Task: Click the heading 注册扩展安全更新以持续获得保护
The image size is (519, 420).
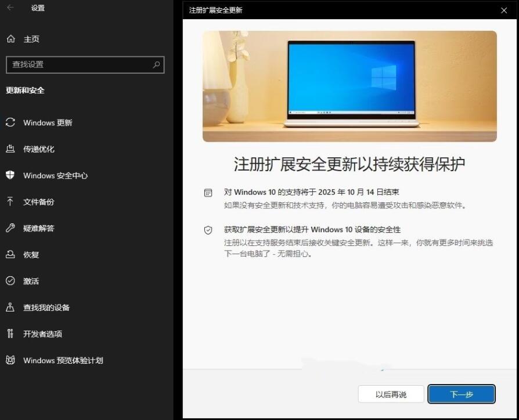Action: (349, 164)
